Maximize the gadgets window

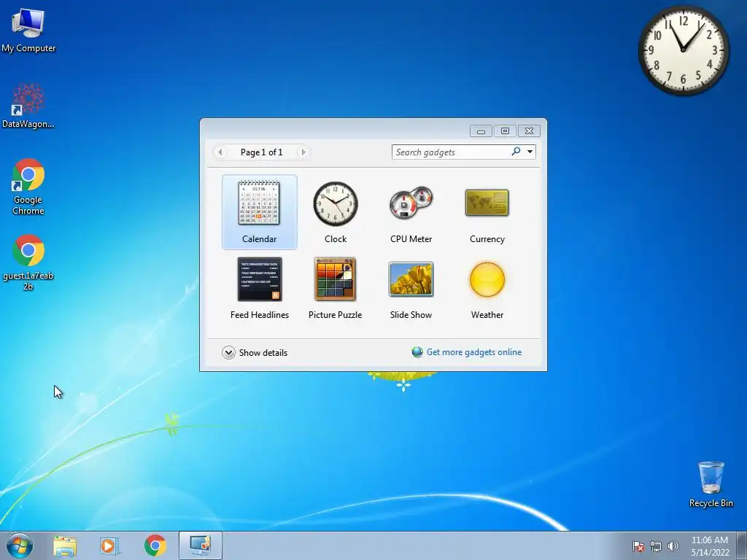(x=505, y=131)
